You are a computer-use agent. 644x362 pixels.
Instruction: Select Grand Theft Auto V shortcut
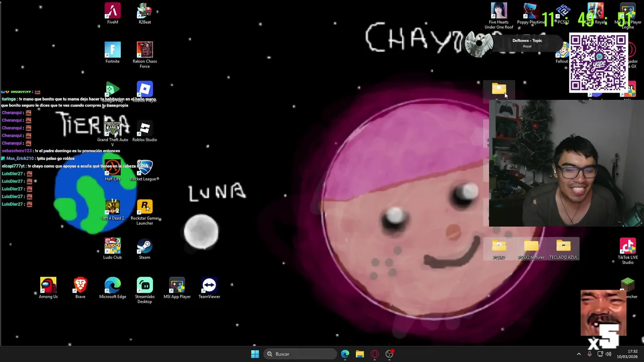112,133
